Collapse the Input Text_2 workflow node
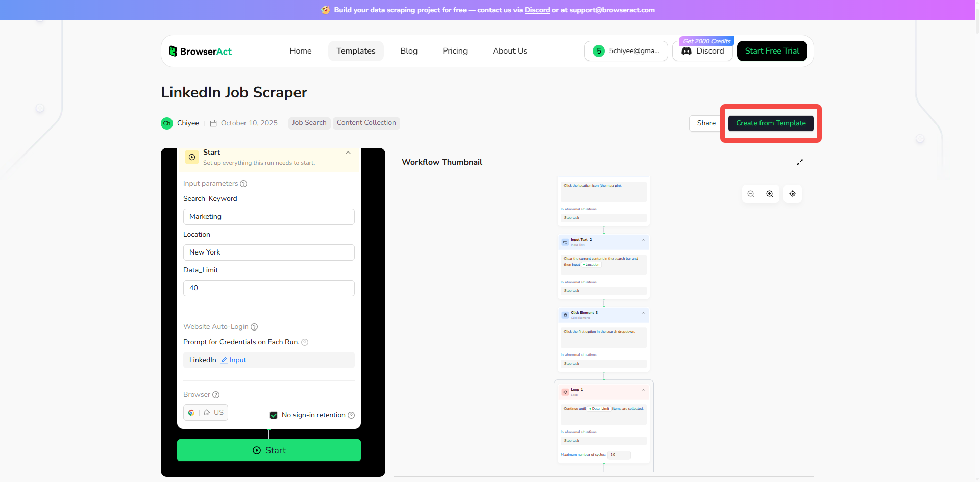Image resolution: width=980 pixels, height=482 pixels. pos(643,240)
